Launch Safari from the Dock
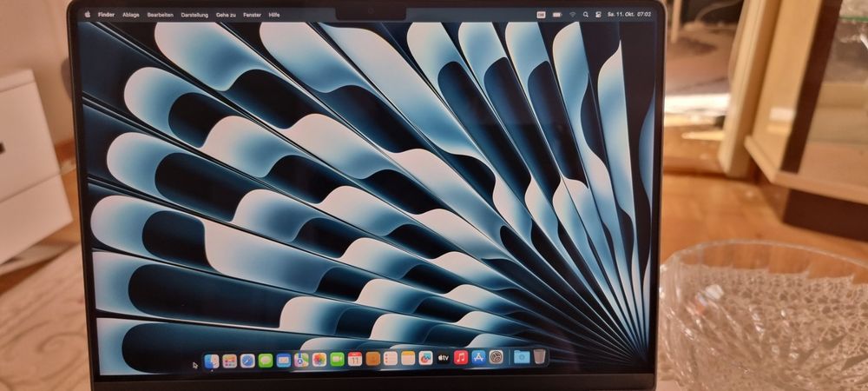This screenshot has height=391, width=868. point(247,360)
